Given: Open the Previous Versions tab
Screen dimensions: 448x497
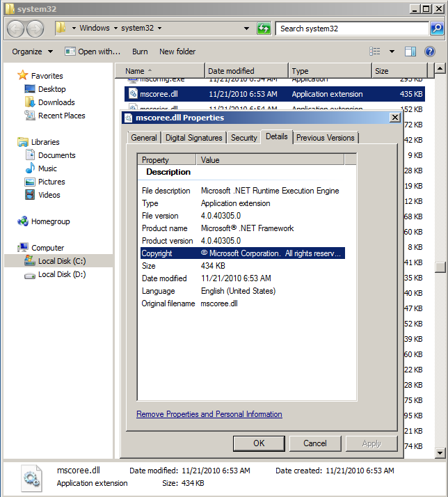Looking at the screenshot, I should (x=326, y=138).
